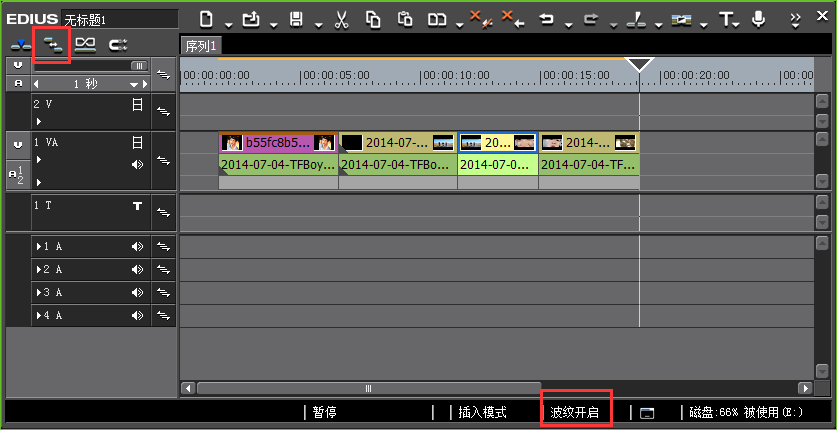The width and height of the screenshot is (837, 430).
Task: Click the 暂停 status text
Action: 325,412
